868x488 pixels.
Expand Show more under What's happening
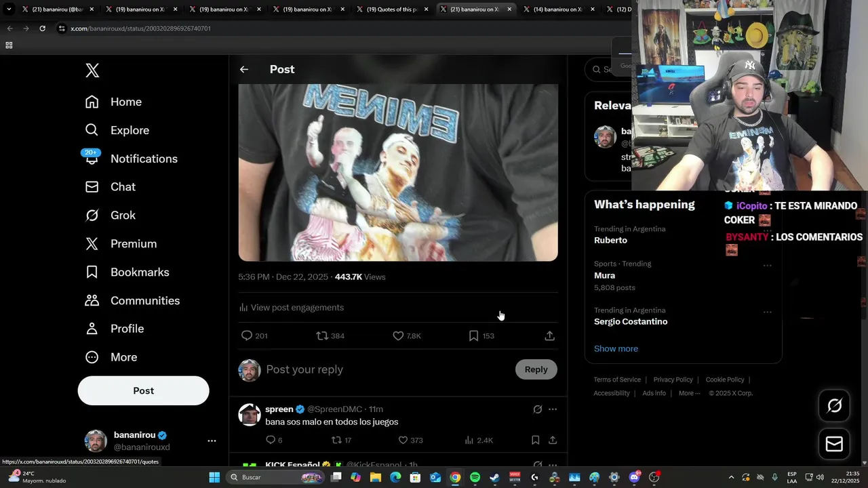(616, 349)
